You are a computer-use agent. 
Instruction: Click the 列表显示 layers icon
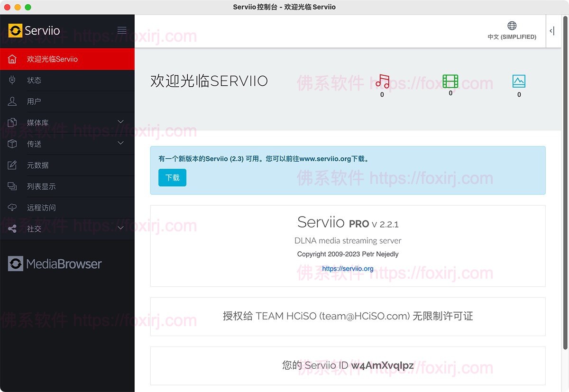12,186
